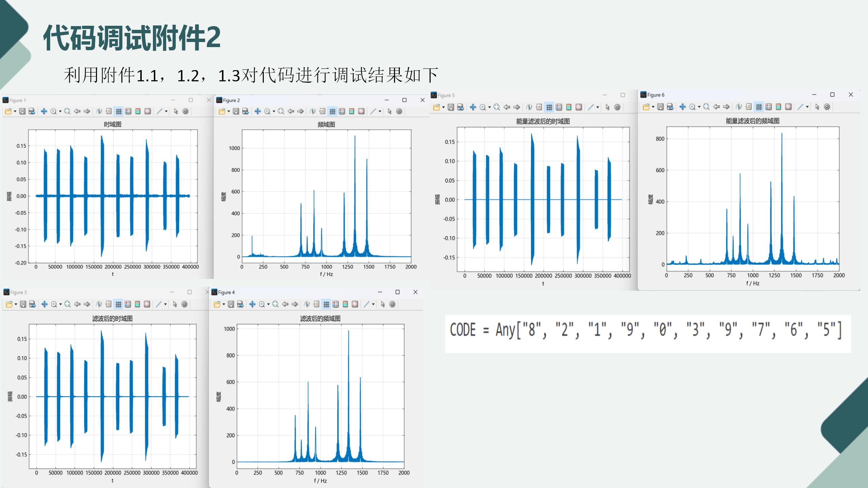Toggle the grid button in Figure 3
The width and height of the screenshot is (868, 488).
tap(118, 304)
